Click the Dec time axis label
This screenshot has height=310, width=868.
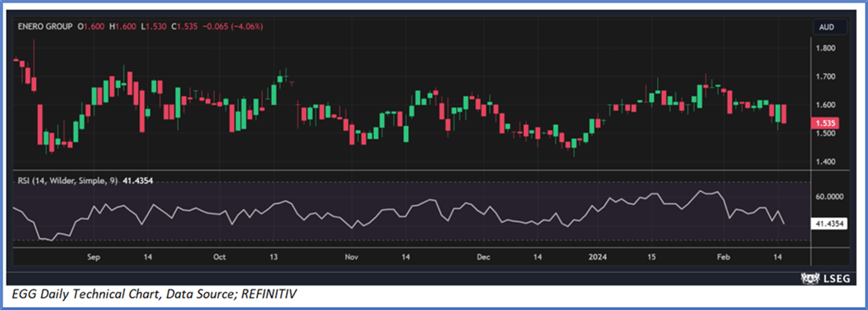(483, 257)
